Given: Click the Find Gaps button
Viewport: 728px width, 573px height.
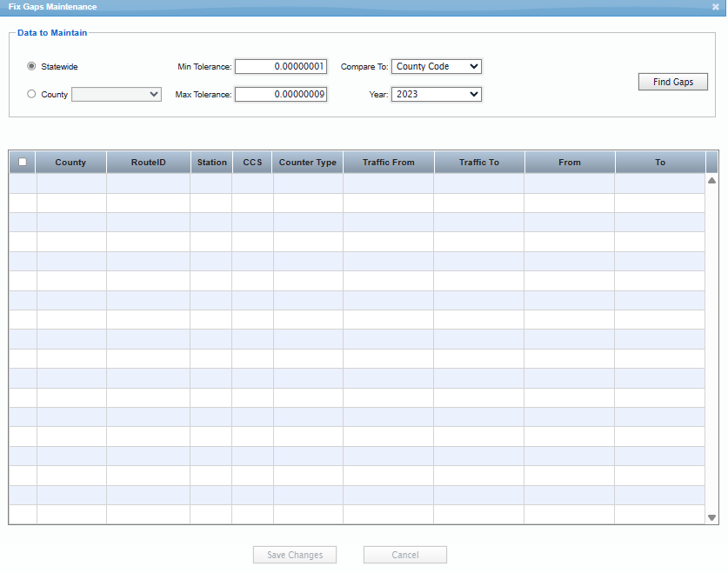Looking at the screenshot, I should (672, 82).
